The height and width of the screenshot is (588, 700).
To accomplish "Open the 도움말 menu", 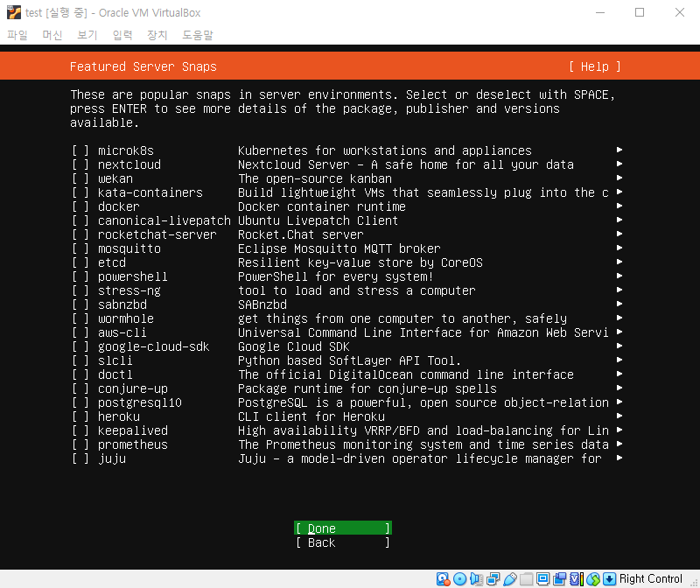I will [x=198, y=35].
